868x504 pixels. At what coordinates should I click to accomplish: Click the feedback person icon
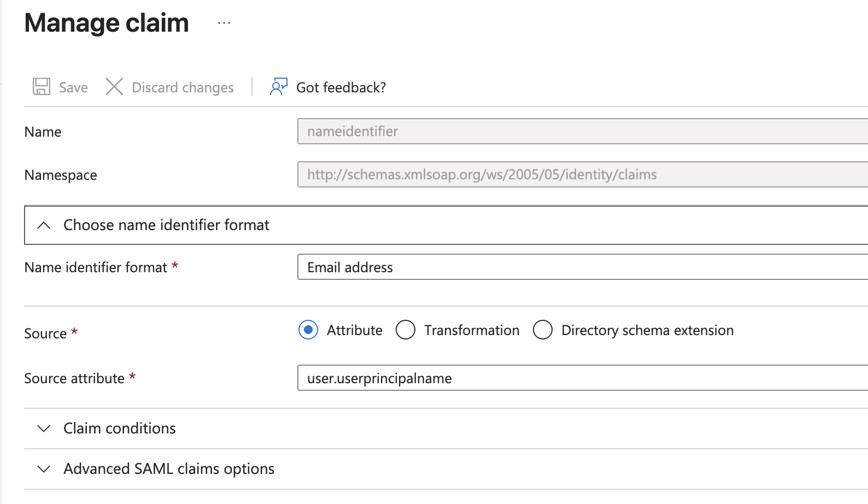(278, 87)
